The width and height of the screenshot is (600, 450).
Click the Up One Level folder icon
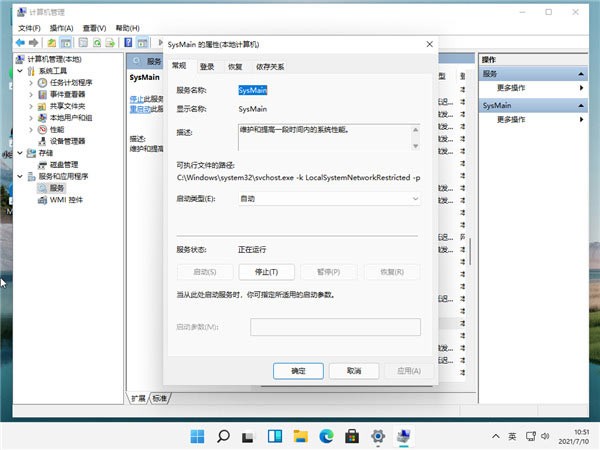[x=51, y=43]
